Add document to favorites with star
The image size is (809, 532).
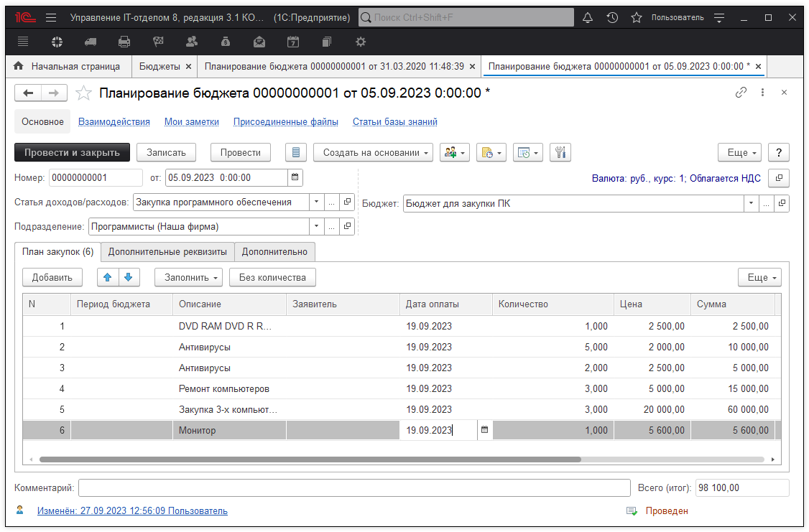84,93
